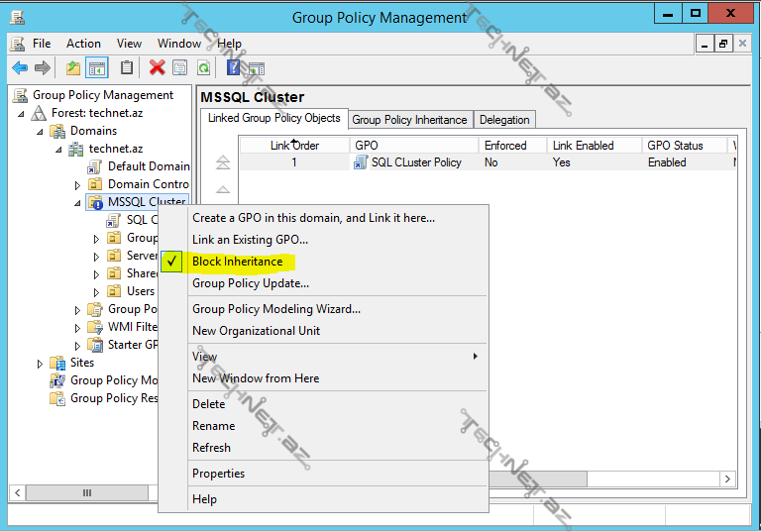This screenshot has height=532, width=761.
Task: Open the Delegation tab
Action: point(504,120)
